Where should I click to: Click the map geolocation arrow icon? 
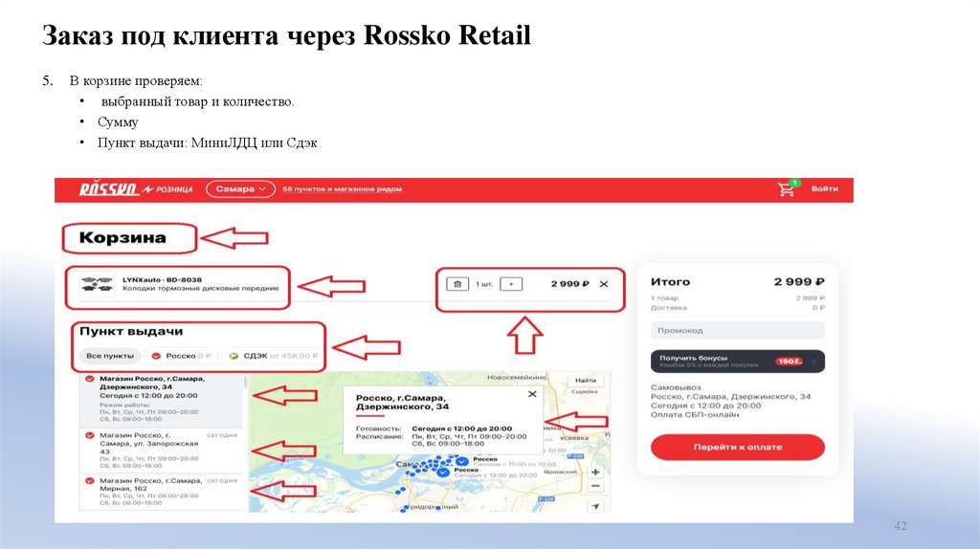[595, 506]
